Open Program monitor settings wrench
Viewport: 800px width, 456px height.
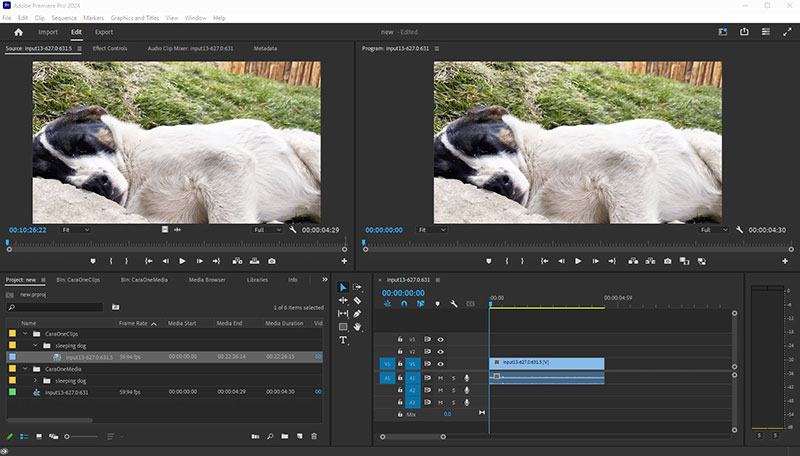pos(739,230)
